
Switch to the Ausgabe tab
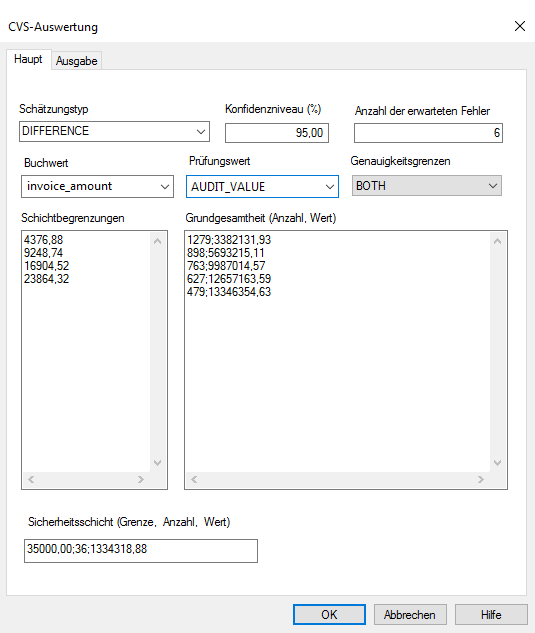coord(76,61)
